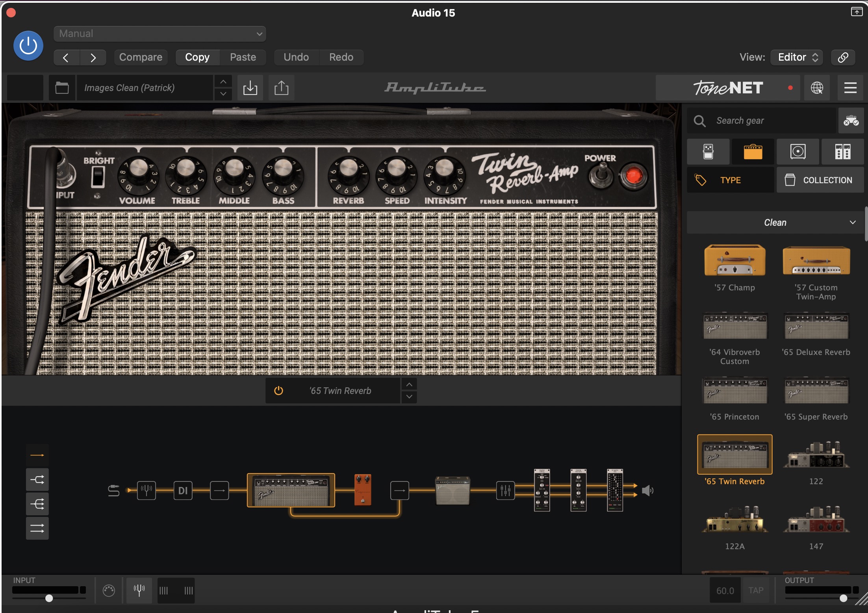Viewport: 868px width, 613px height.
Task: Select the parallel chains routing icon
Action: [37, 528]
